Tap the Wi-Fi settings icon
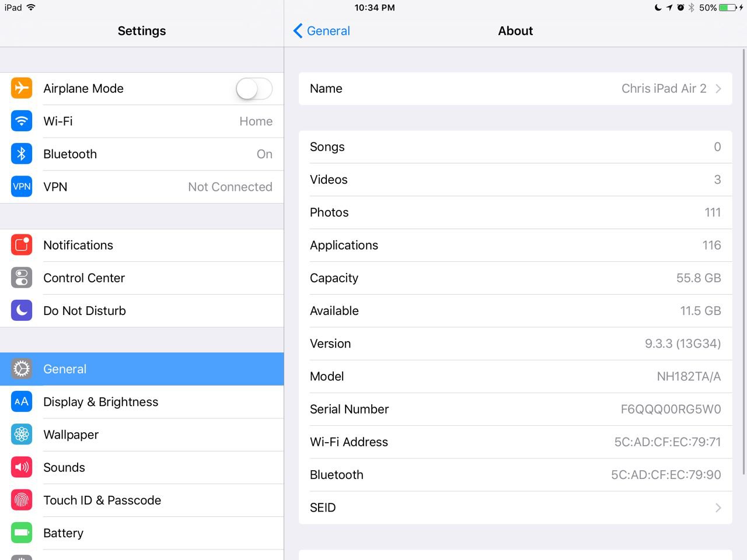 click(22, 121)
